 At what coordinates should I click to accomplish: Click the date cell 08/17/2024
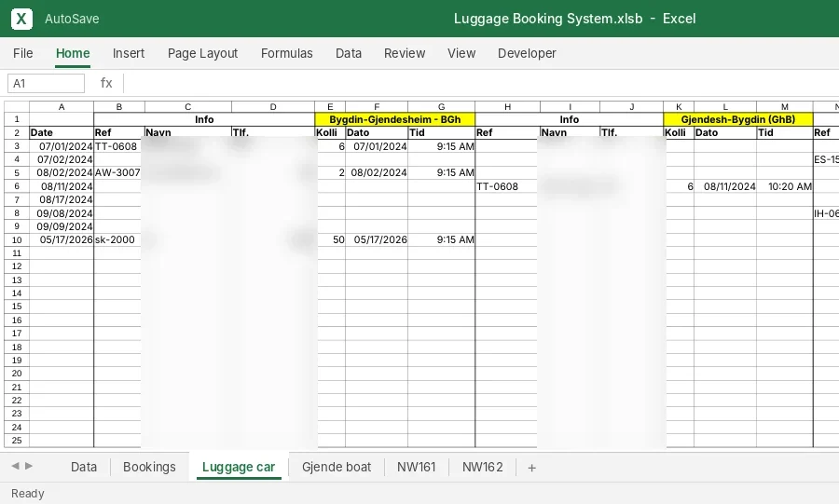click(62, 199)
